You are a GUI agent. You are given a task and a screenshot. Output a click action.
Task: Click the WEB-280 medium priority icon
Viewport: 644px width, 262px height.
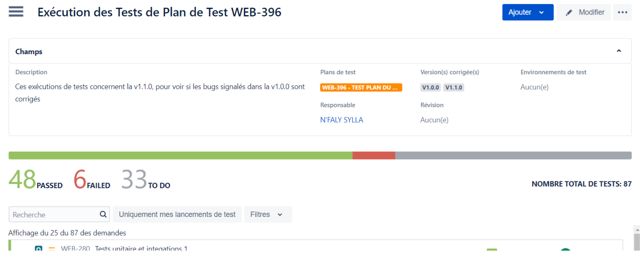pos(52,249)
